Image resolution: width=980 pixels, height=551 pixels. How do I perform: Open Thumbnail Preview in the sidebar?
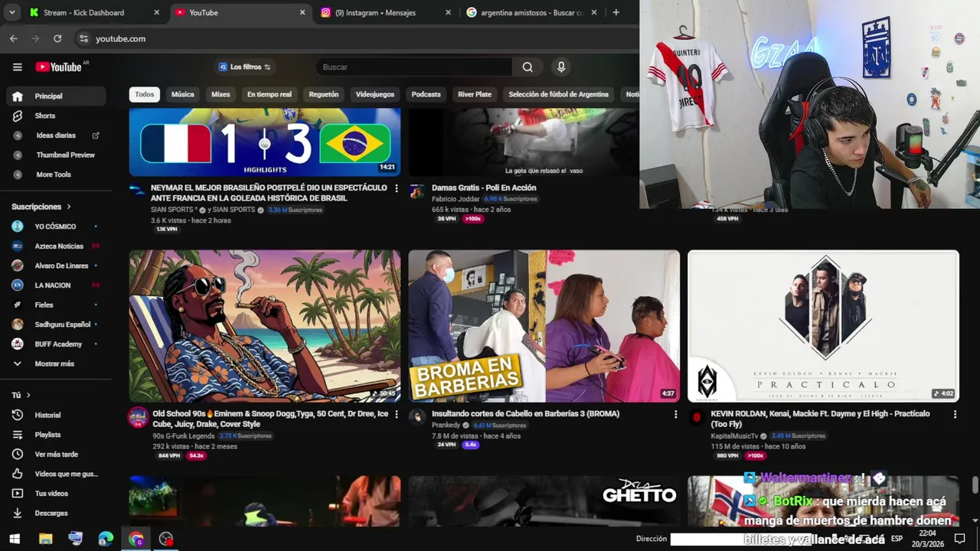coord(56,155)
